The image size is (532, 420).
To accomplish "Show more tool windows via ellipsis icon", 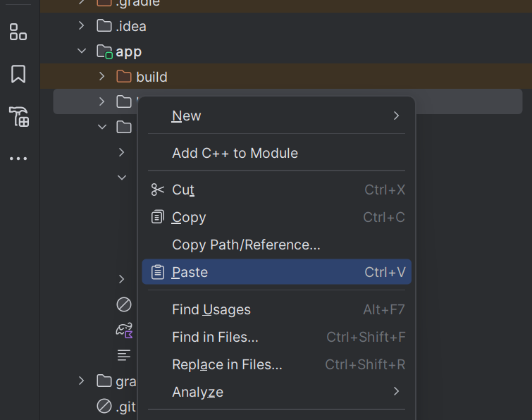I will (18, 159).
